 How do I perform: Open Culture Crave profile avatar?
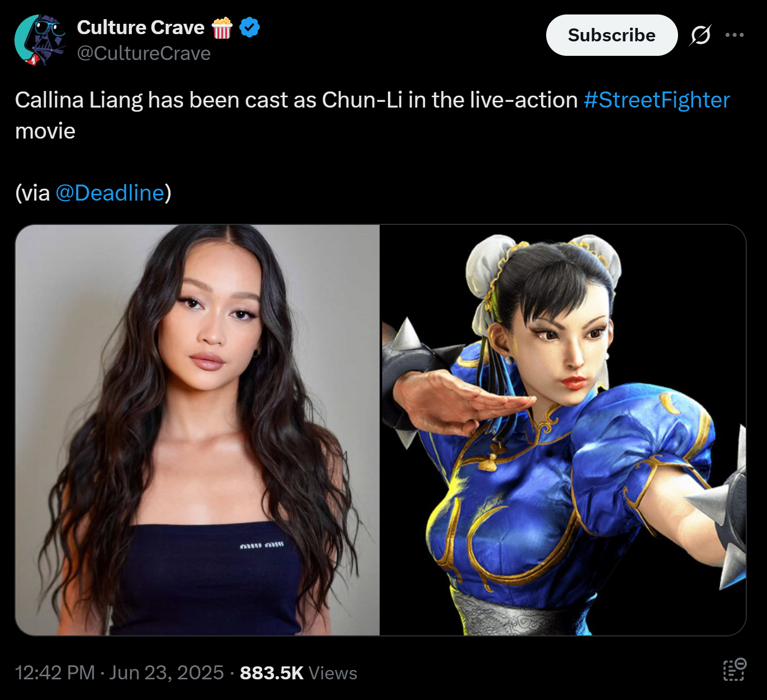(40, 40)
